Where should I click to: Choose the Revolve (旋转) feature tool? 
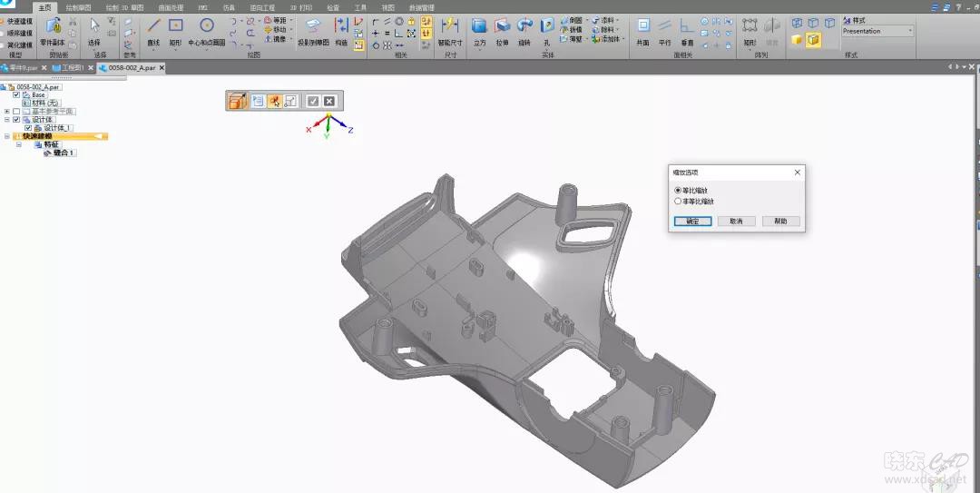click(x=524, y=27)
